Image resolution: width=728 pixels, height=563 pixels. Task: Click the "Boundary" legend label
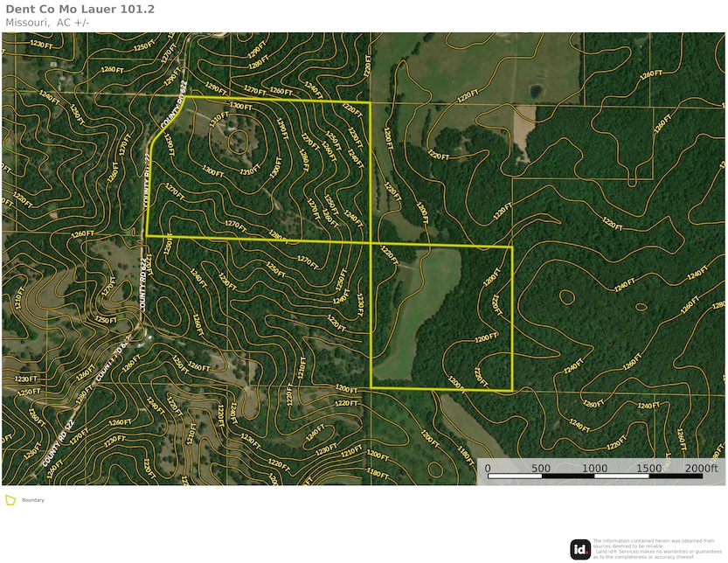pos(33,500)
